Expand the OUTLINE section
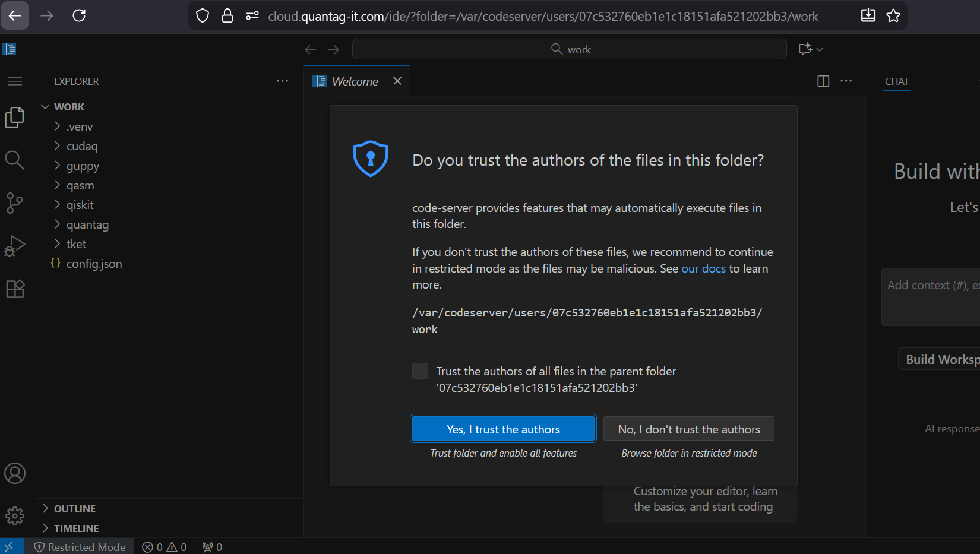 point(74,509)
